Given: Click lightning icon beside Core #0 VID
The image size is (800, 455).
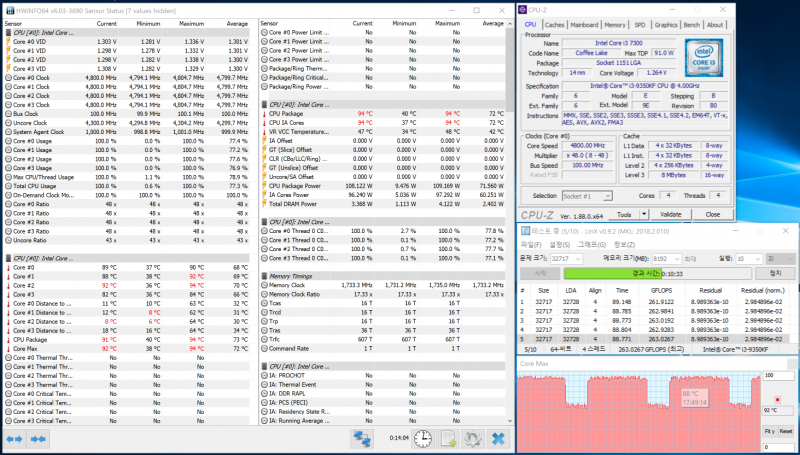Looking at the screenshot, I should pyautogui.click(x=8, y=41).
